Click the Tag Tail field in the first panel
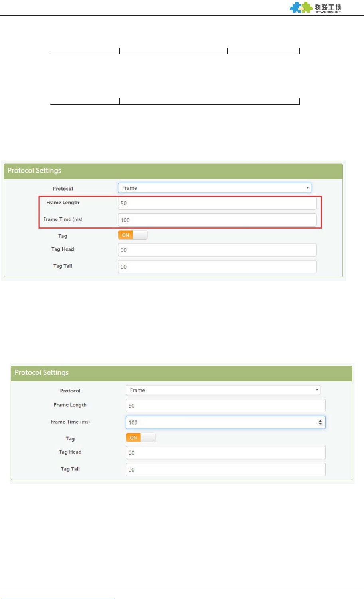This screenshot has width=364, height=599. click(x=217, y=267)
